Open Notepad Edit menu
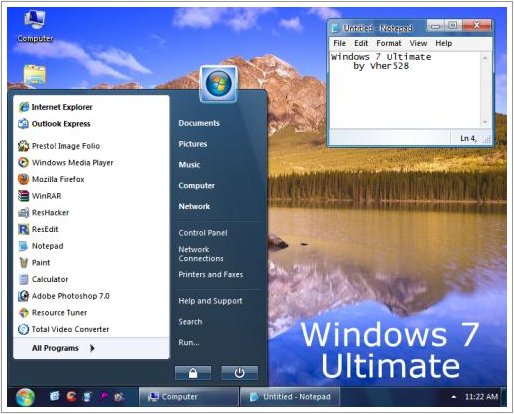 [361, 43]
